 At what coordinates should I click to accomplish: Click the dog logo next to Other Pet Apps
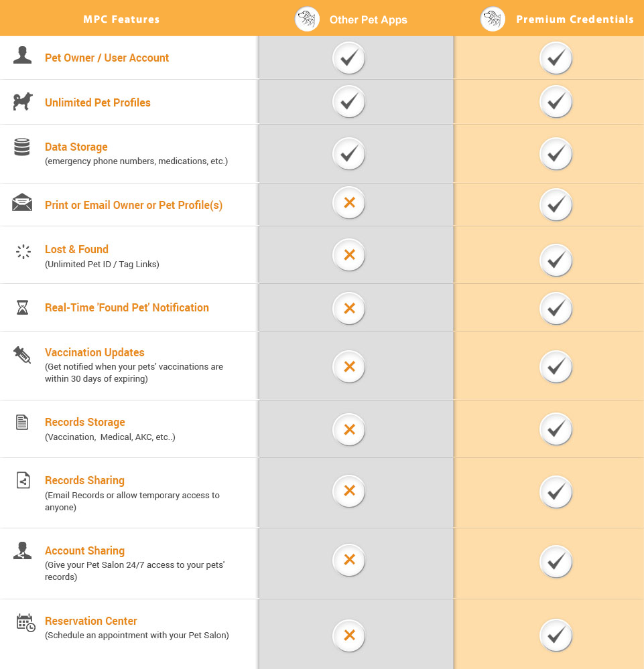(x=307, y=19)
